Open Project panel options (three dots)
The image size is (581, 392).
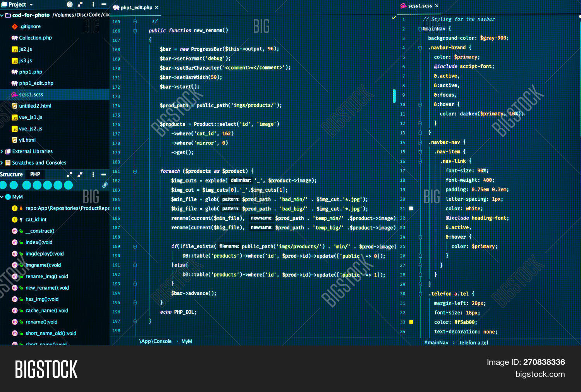coord(93,4)
